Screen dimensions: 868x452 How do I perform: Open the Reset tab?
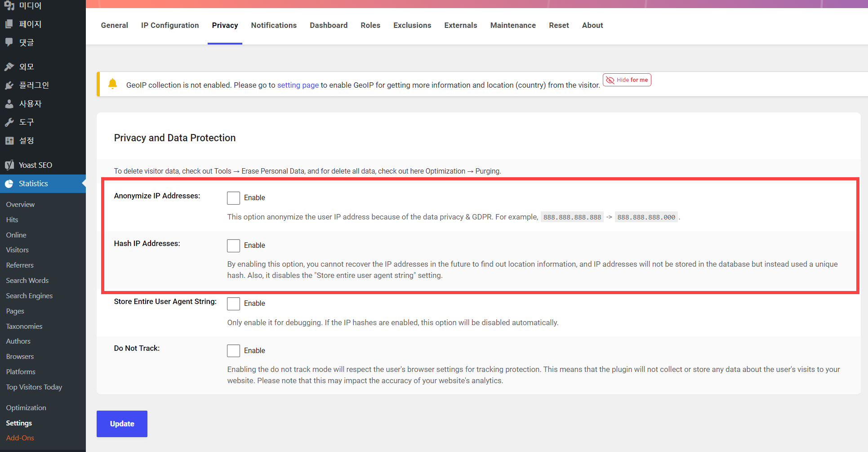(559, 25)
